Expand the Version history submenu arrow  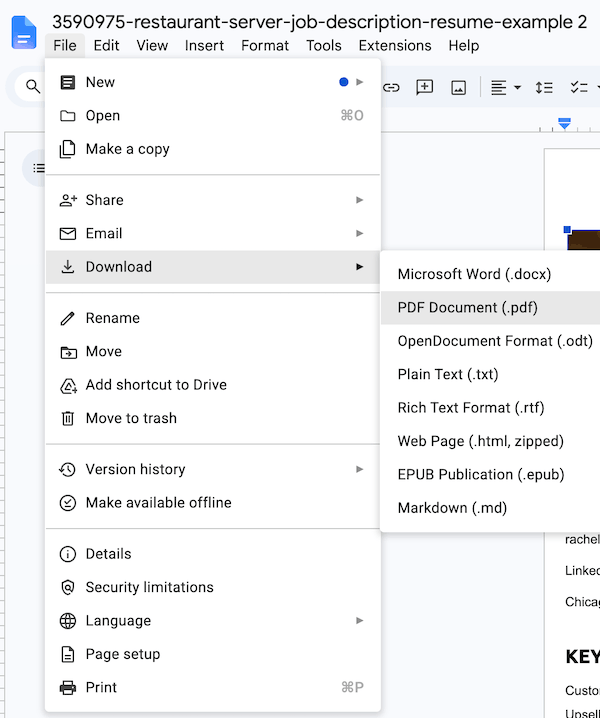click(x=360, y=469)
